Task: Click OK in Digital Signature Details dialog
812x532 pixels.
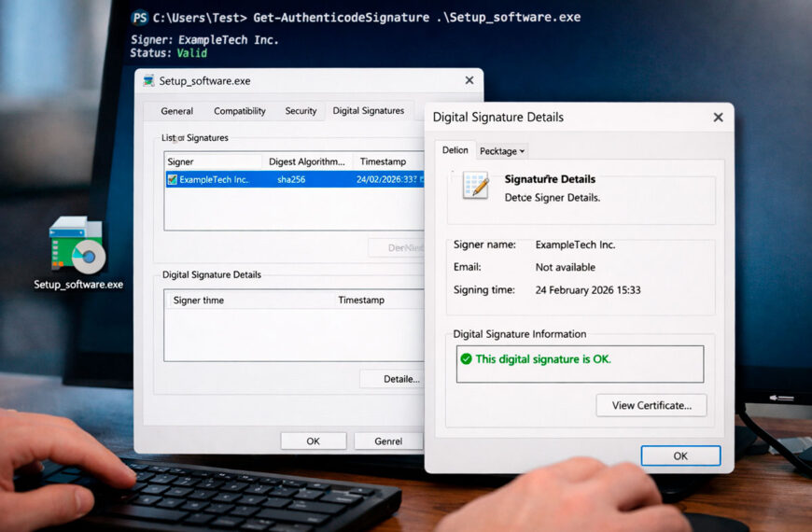Action: pos(680,455)
